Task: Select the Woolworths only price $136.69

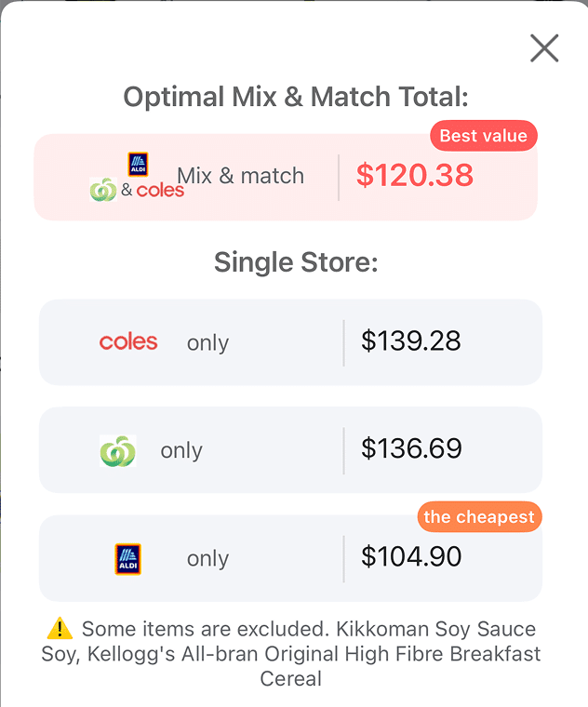Action: click(411, 449)
